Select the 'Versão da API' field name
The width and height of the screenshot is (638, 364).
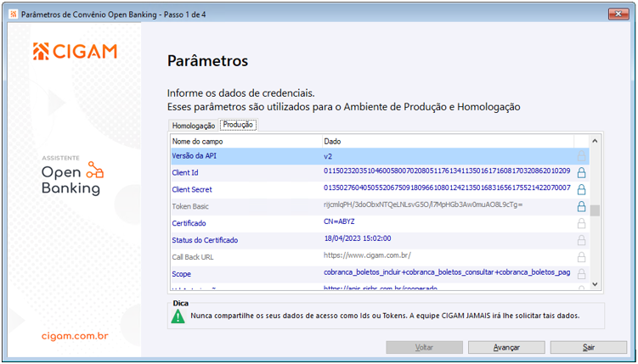[x=194, y=156]
